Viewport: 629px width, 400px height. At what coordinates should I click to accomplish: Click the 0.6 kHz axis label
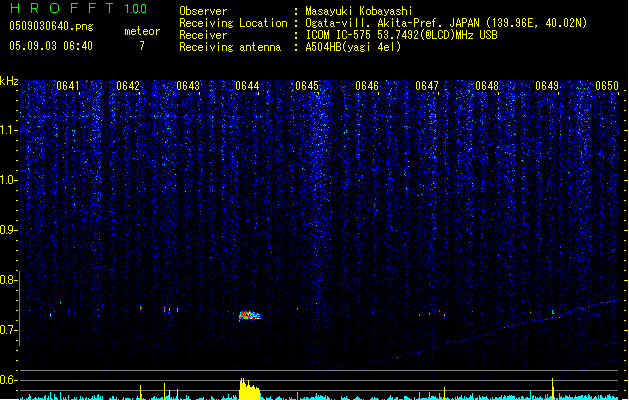coord(8,380)
